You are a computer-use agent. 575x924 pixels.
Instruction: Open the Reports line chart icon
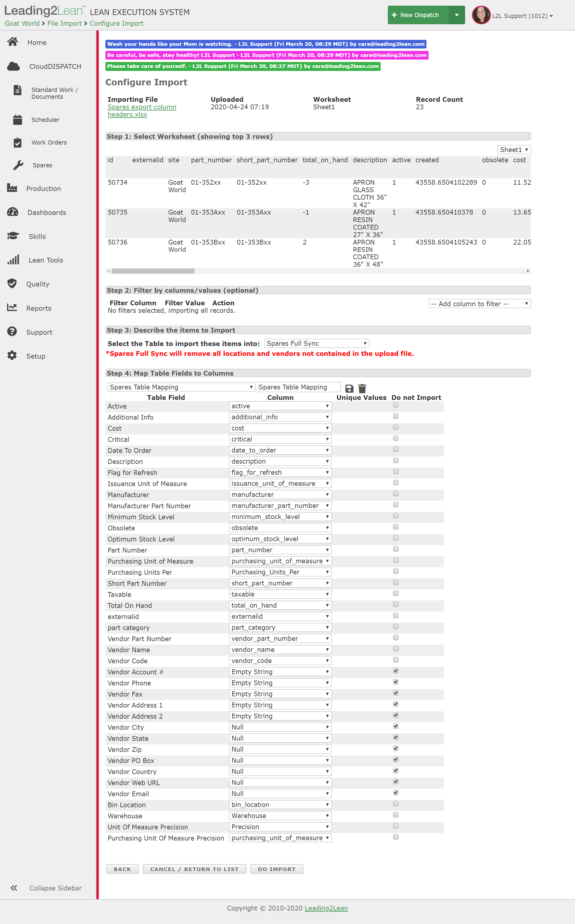point(12,307)
